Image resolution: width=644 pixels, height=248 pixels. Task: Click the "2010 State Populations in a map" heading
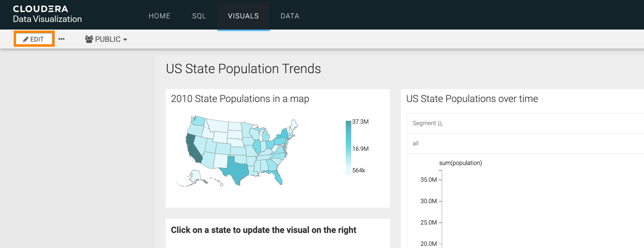coord(240,99)
